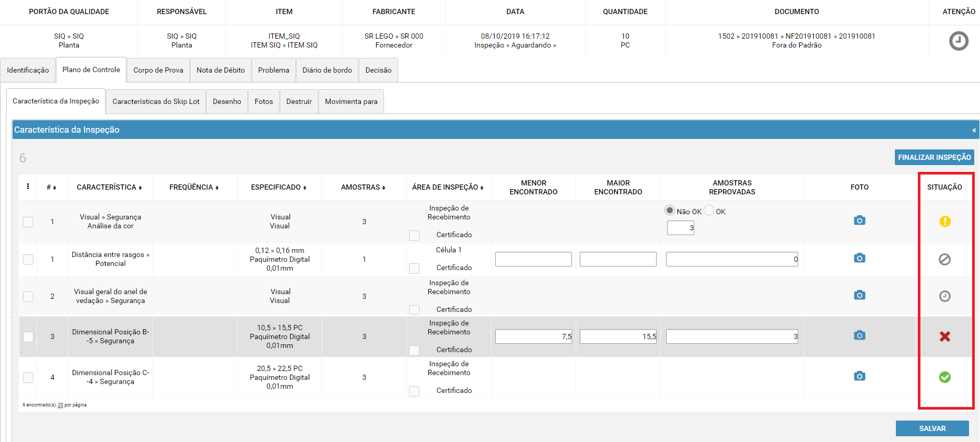Edit Maior Encontrado value 15,5
This screenshot has height=442, width=980.
click(618, 336)
